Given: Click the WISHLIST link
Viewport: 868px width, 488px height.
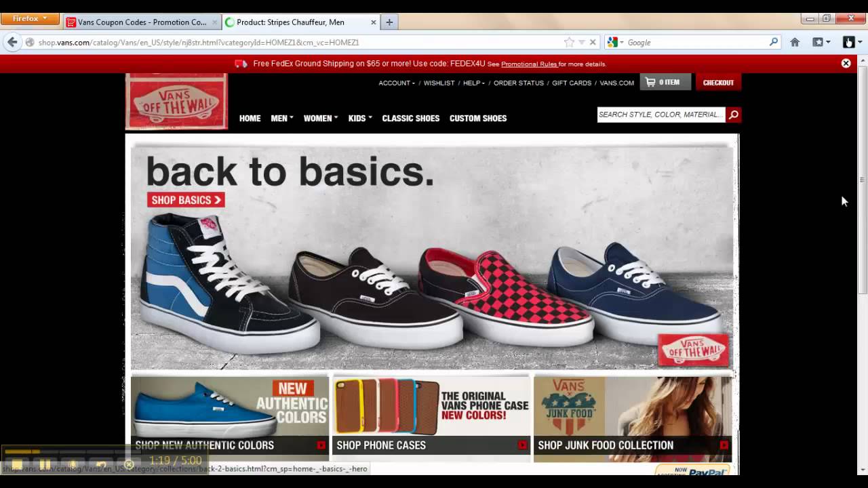Looking at the screenshot, I should click(x=439, y=83).
